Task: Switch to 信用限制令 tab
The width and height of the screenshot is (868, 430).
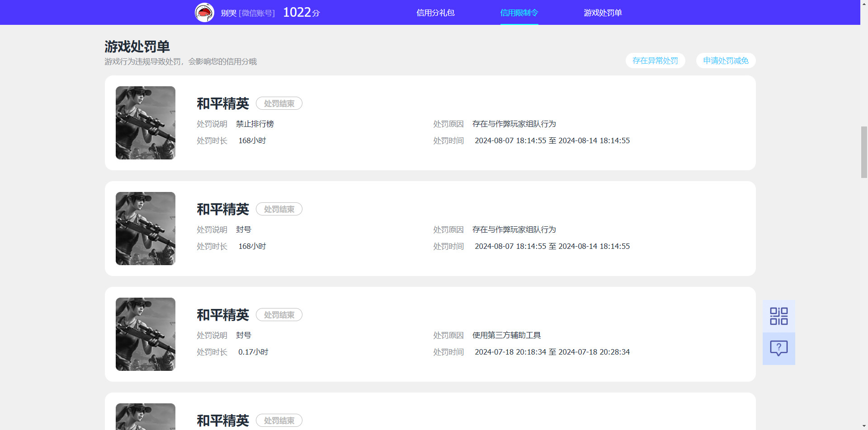Action: [x=519, y=13]
